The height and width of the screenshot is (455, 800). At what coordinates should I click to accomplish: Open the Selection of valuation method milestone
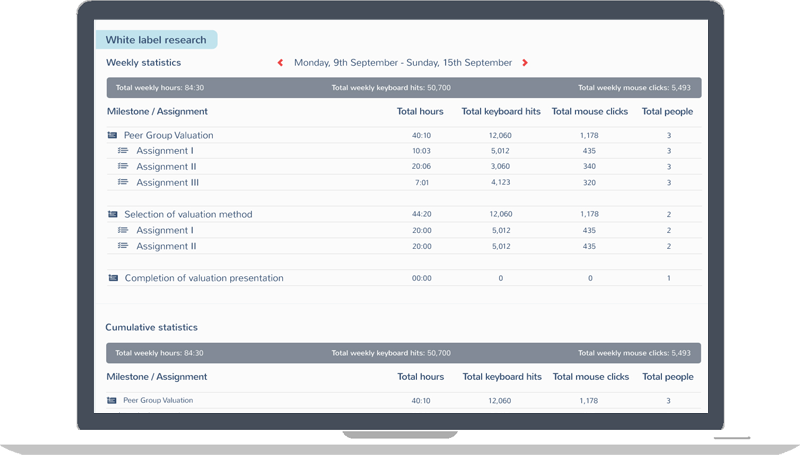tap(188, 214)
